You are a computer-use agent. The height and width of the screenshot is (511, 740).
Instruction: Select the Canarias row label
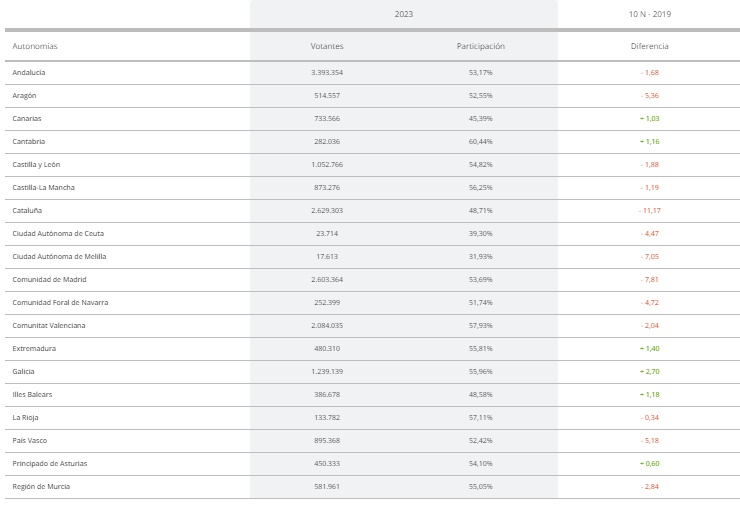tap(27, 118)
